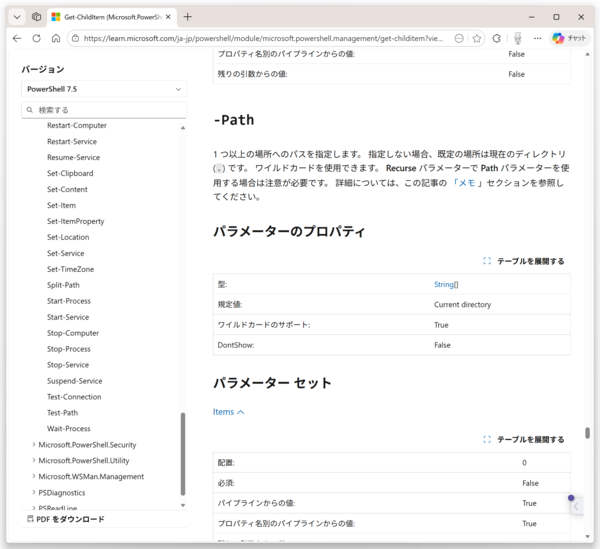600x549 pixels.
Task: Click the sidebar search field
Action: pos(104,110)
